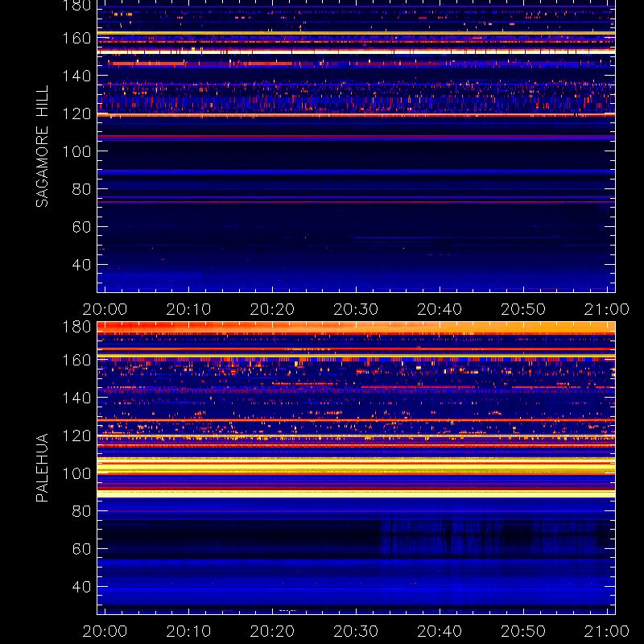Image resolution: width=644 pixels, height=644 pixels.
Task: Click the 20:20 time label under Palehua plot
Action: (272, 631)
